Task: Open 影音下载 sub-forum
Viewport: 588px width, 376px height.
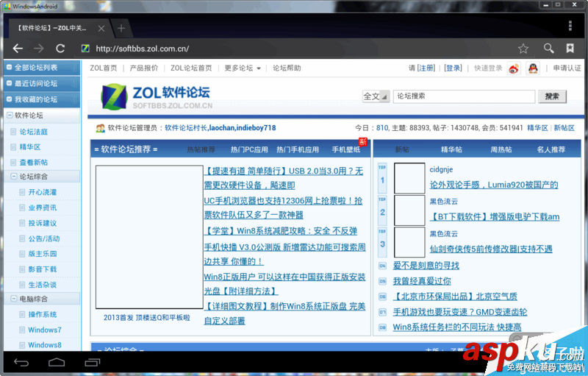Action: [x=43, y=269]
